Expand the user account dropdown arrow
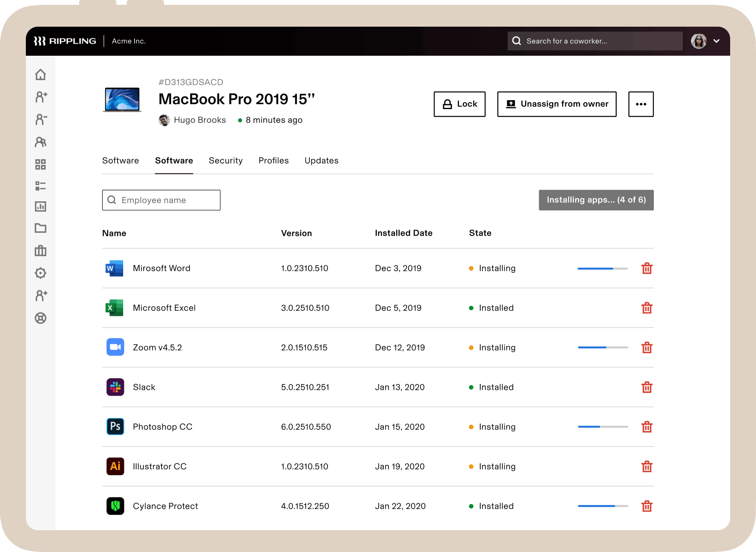Viewport: 756px width, 552px height. pos(716,41)
